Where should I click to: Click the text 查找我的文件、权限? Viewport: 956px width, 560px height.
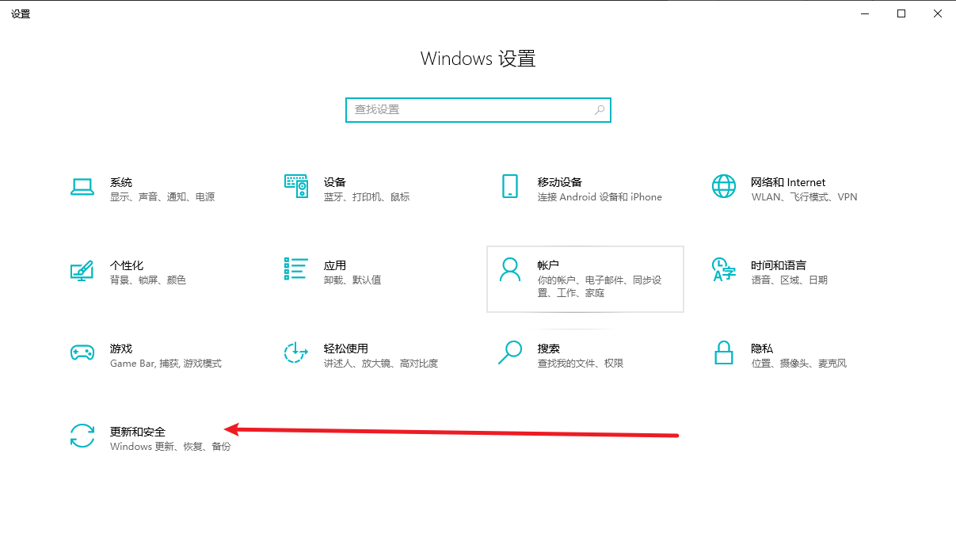tap(581, 364)
